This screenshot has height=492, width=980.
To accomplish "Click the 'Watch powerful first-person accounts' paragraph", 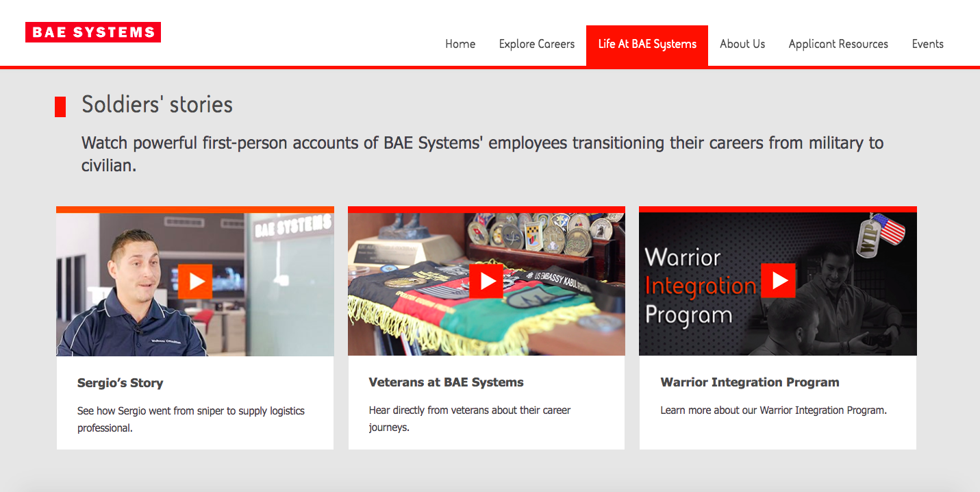I will tap(483, 153).
